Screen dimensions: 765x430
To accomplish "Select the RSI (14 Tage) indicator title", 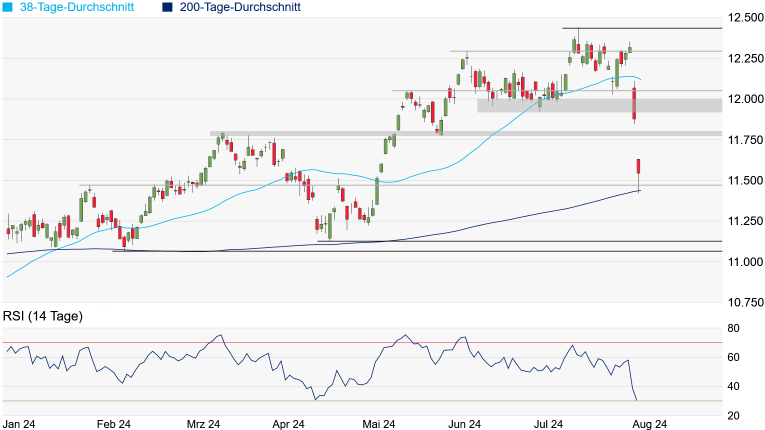I will click(42, 317).
